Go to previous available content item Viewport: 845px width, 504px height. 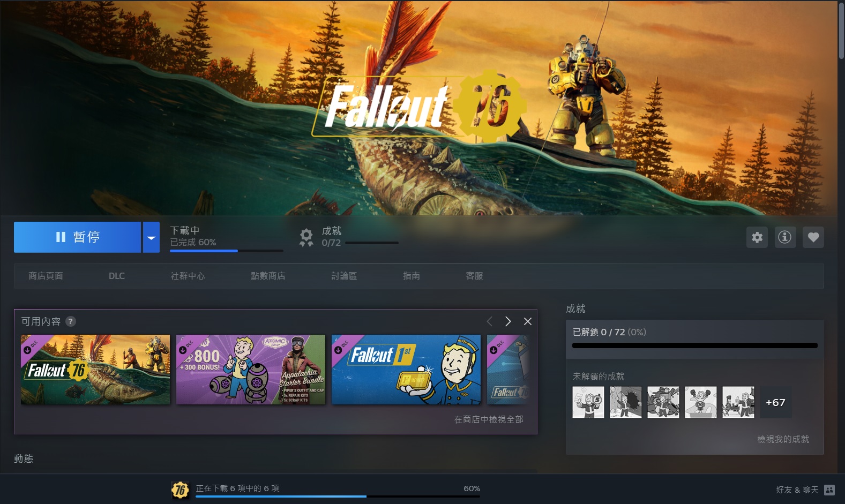pyautogui.click(x=489, y=321)
